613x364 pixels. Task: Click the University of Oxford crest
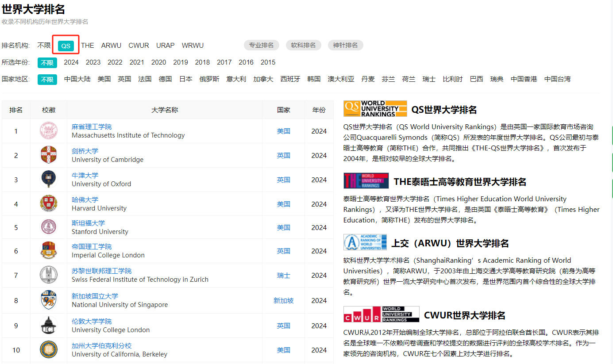click(x=48, y=179)
